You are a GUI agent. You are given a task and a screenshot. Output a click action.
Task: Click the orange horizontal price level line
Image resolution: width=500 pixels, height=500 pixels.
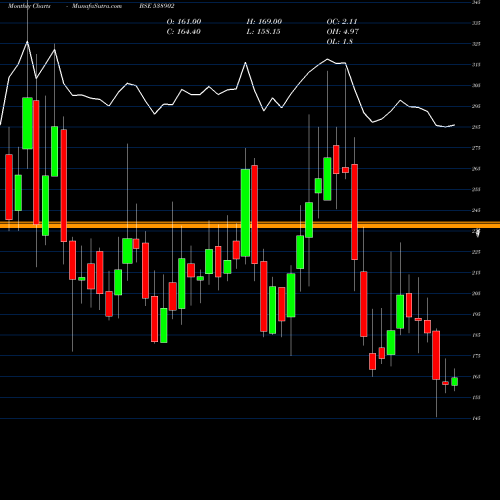click(250, 225)
